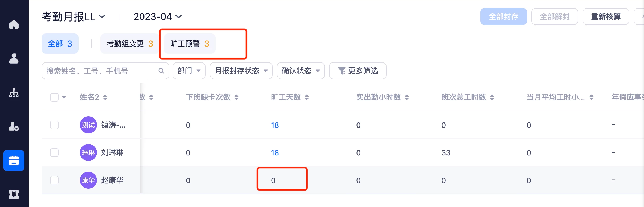This screenshot has height=207, width=644.
Task: Toggle the header select-all checkbox
Action: pyautogui.click(x=54, y=97)
